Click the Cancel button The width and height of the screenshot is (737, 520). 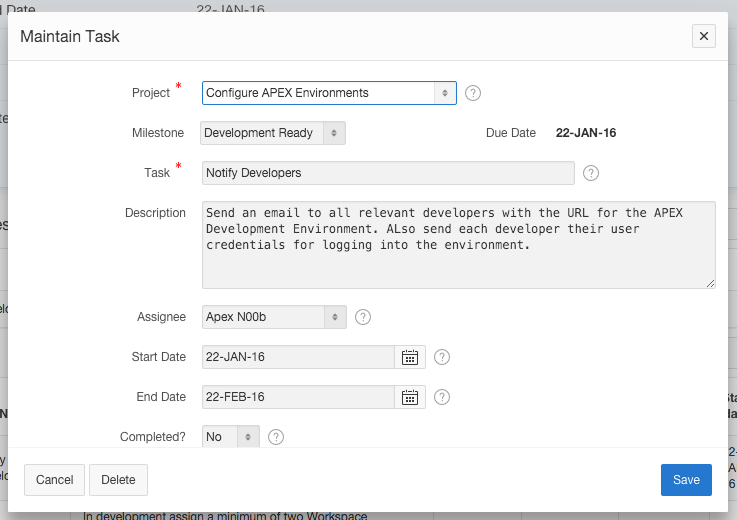click(55, 480)
